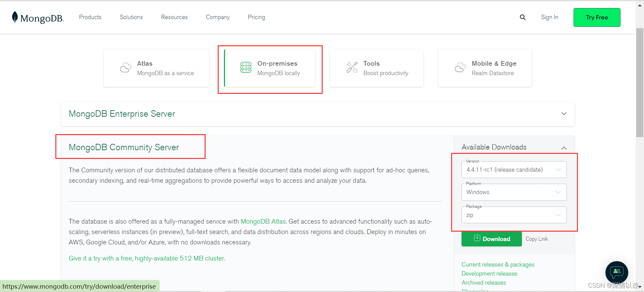Select the Tools Boost productivity tab
Viewport: 644px width, 292px height.
tap(377, 68)
